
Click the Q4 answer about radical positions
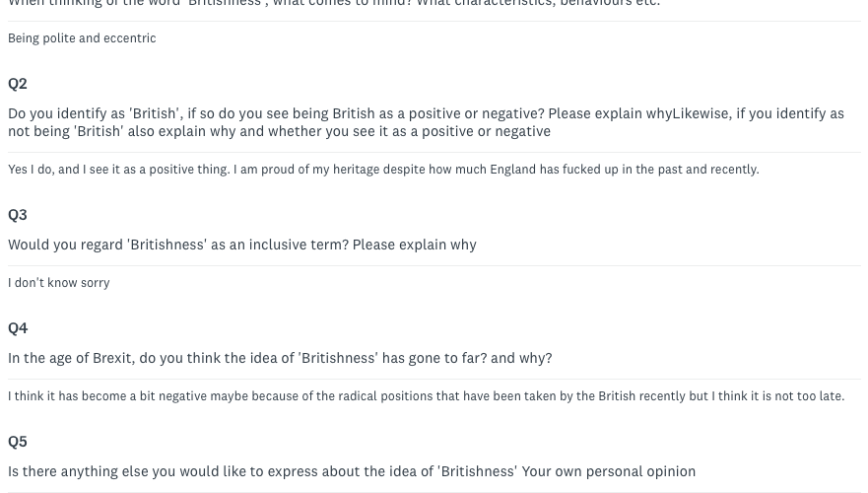click(x=426, y=396)
